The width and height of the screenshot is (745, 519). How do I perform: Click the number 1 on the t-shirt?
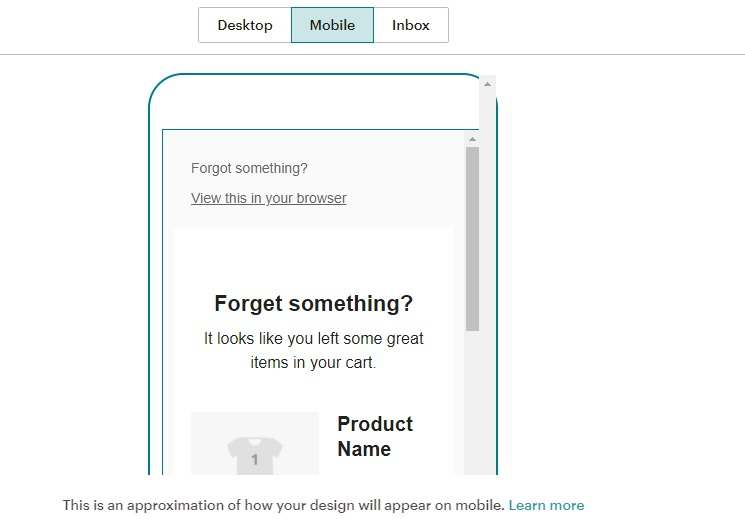(x=255, y=460)
